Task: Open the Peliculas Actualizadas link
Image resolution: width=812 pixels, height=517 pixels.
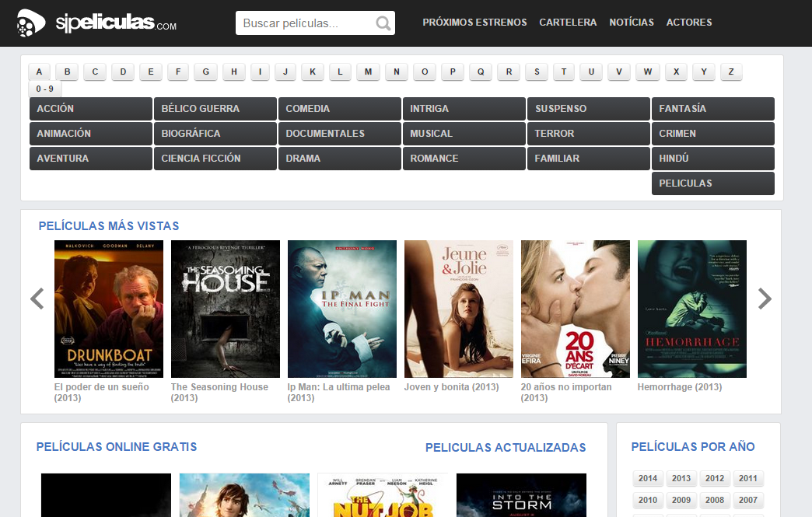Action: (x=506, y=448)
